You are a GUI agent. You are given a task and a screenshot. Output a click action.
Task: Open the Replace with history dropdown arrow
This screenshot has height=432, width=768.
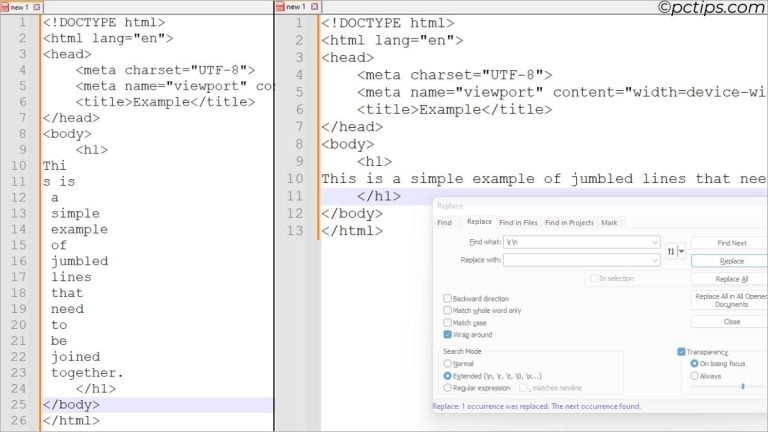[x=655, y=260]
